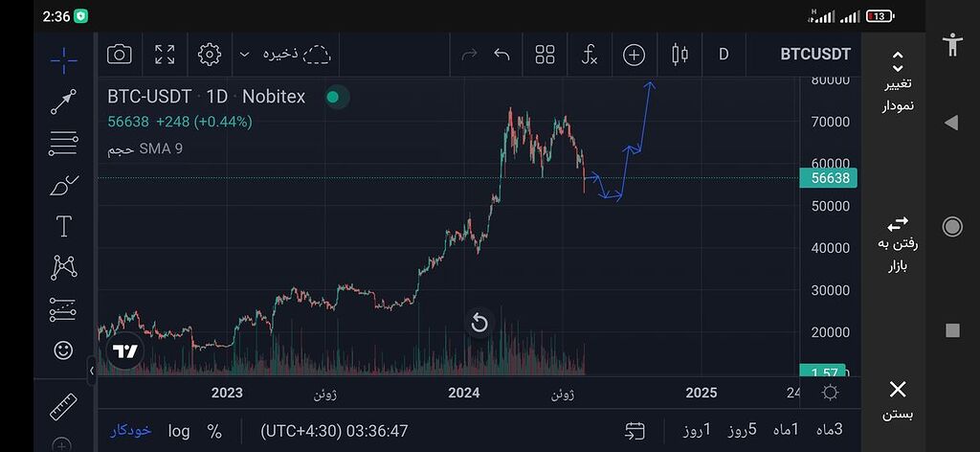Viewport: 980px width, 452px height.
Task: Open the D timeframe interval dropdown
Action: click(x=724, y=55)
